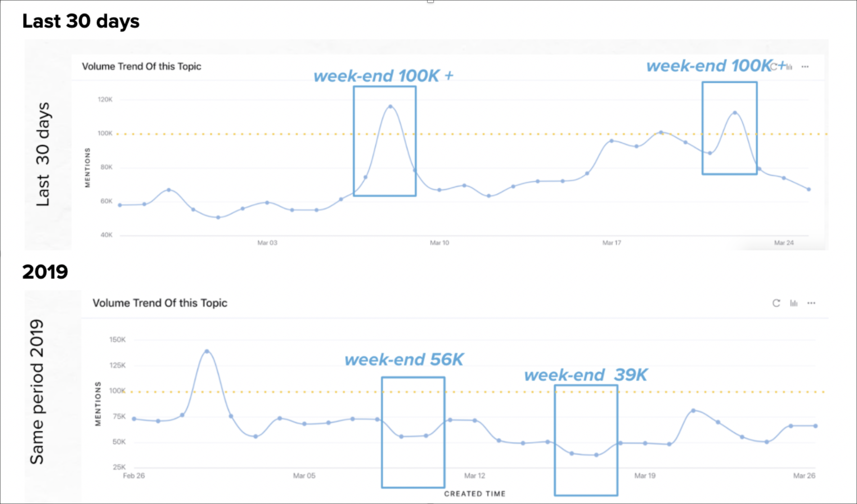Click Mar 19 label on 2019 x-axis
Viewport: 857px width, 504px height.
point(645,475)
